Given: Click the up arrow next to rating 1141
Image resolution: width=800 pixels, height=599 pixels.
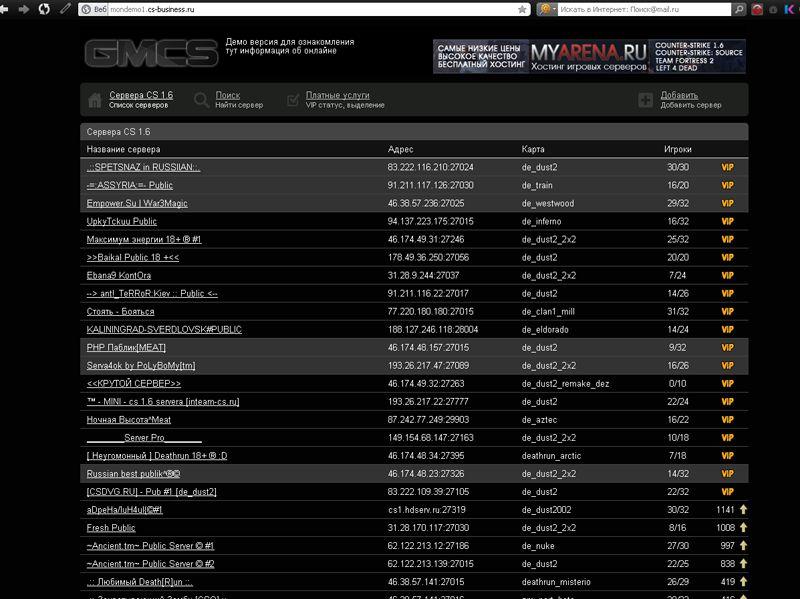Looking at the screenshot, I should click(743, 510).
